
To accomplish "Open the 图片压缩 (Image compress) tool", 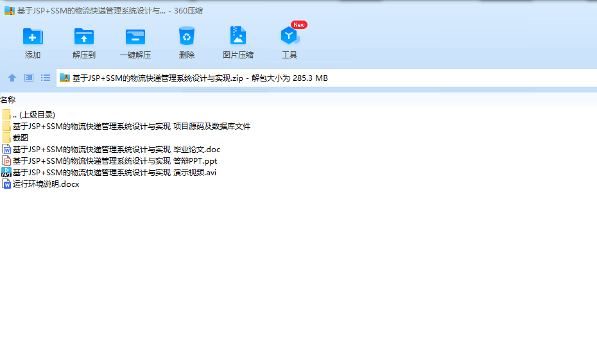I will click(x=238, y=37).
